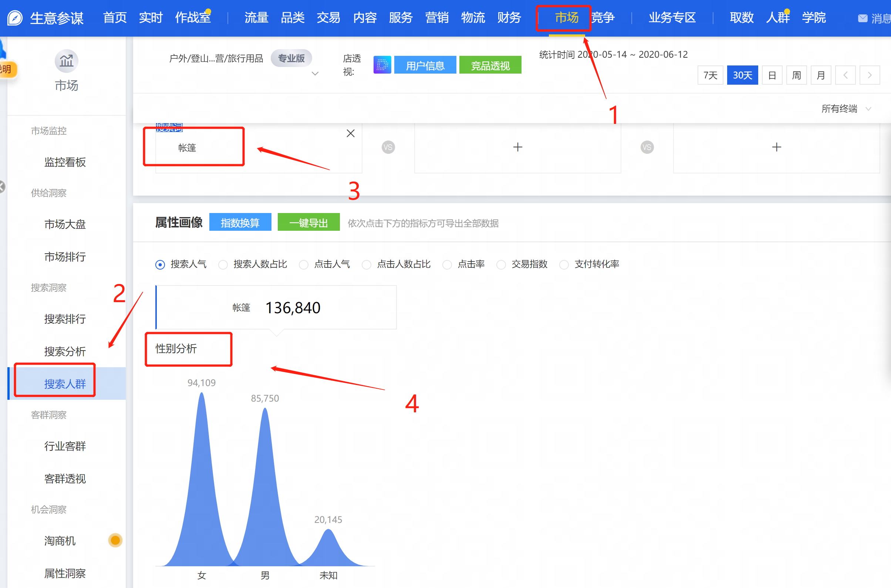Go to next date period arrow
This screenshot has width=891, height=588.
(870, 75)
